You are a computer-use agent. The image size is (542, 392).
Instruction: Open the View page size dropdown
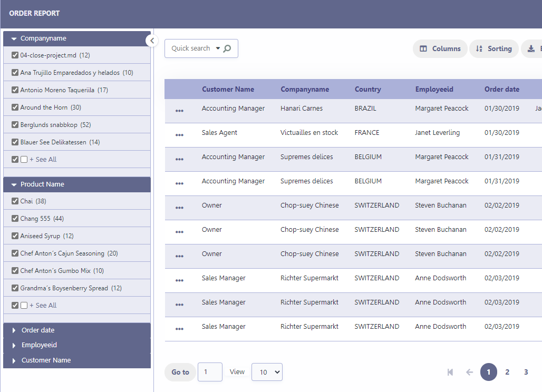pos(267,372)
